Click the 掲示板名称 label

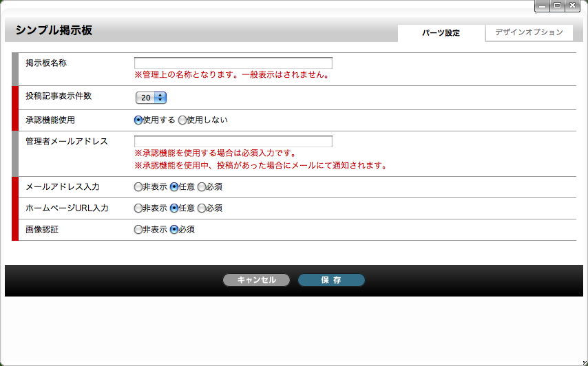[46, 63]
